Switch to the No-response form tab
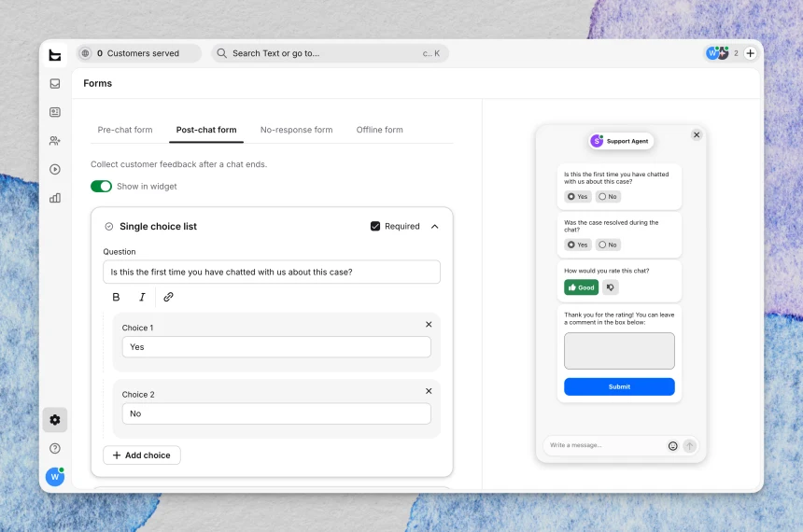The image size is (803, 532). [x=297, y=130]
